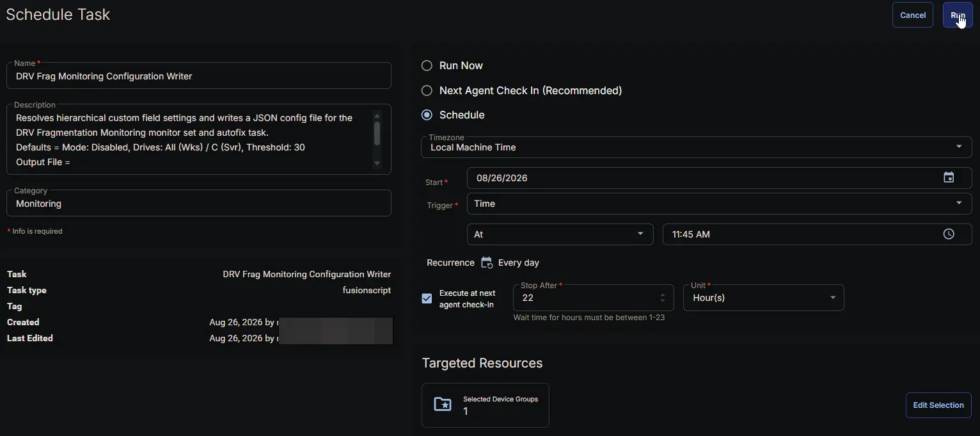
Task: Open the Start date calendar picker icon
Action: click(949, 178)
